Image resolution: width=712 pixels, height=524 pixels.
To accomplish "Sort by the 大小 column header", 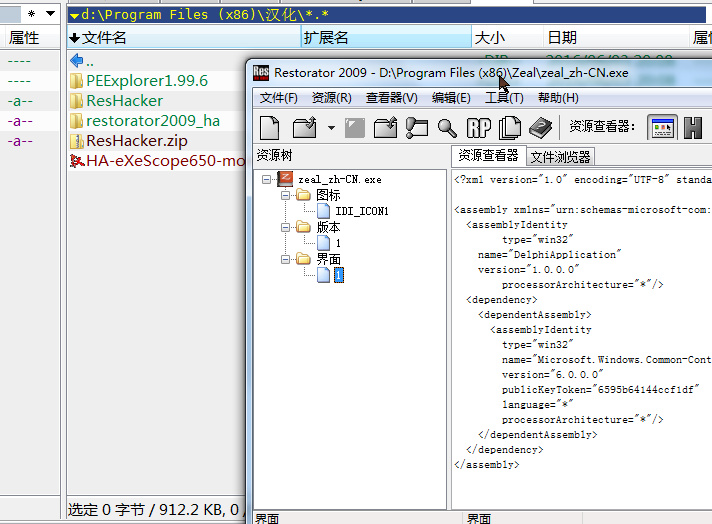I will point(507,37).
